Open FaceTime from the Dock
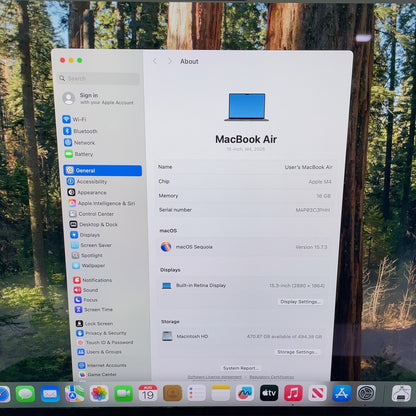 point(123,394)
